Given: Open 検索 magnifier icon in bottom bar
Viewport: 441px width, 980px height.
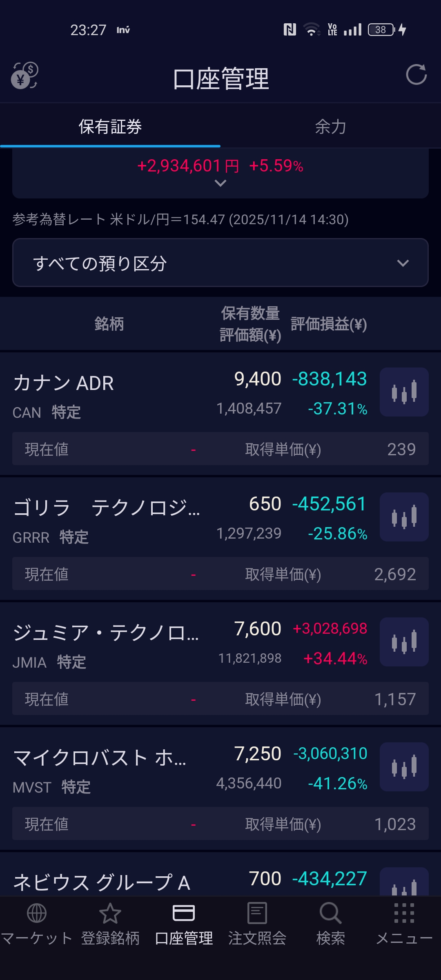Looking at the screenshot, I should [x=330, y=913].
